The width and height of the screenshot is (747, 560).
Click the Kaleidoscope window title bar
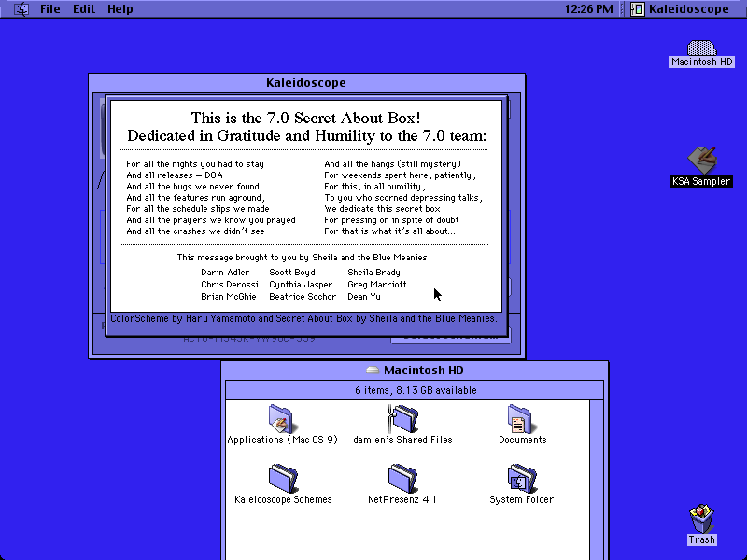pos(306,82)
